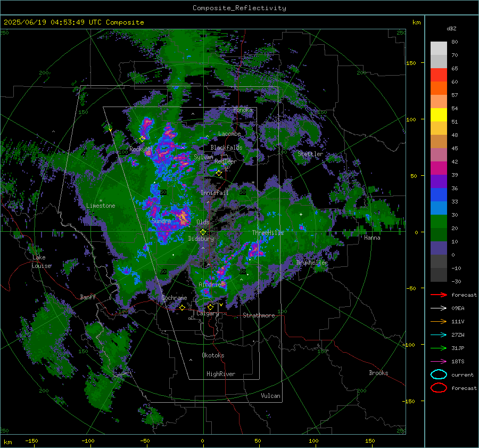Viewport: 479px width, 448px height.
Task: Click the Sylvan label on map
Action: (203, 157)
